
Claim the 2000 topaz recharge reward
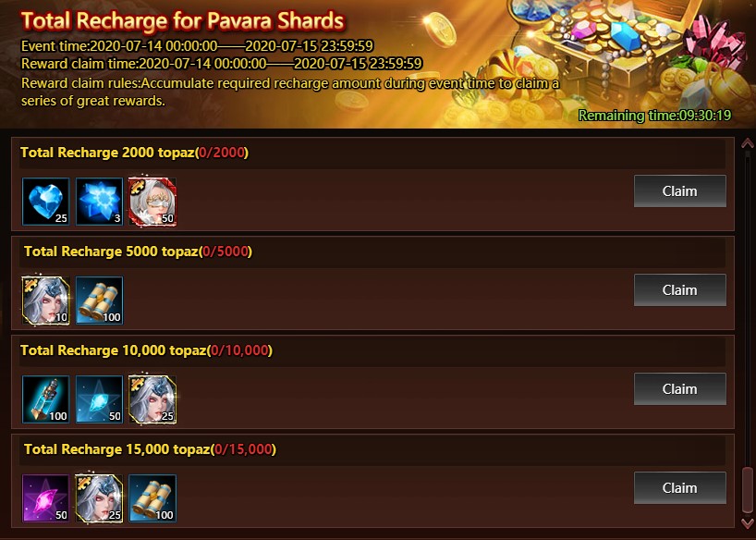click(680, 191)
